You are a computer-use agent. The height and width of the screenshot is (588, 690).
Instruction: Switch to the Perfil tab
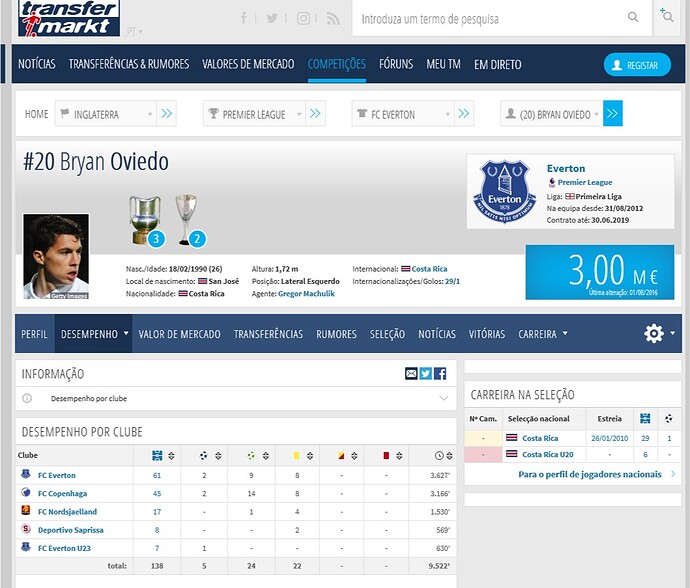34,334
